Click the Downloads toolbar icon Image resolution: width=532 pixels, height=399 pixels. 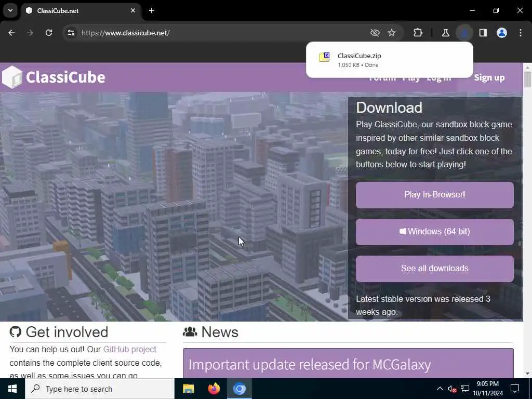coord(464,33)
